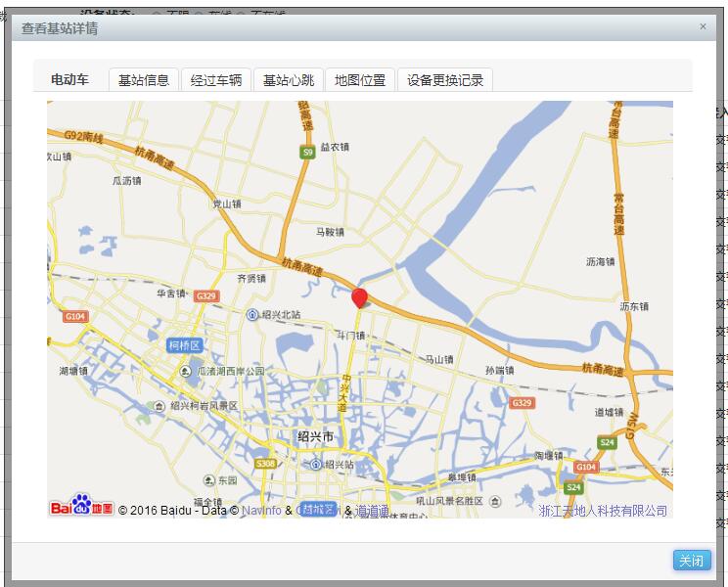The width and height of the screenshot is (728, 587).
Task: Click the 柯桥区 district label
Action: click(x=184, y=345)
